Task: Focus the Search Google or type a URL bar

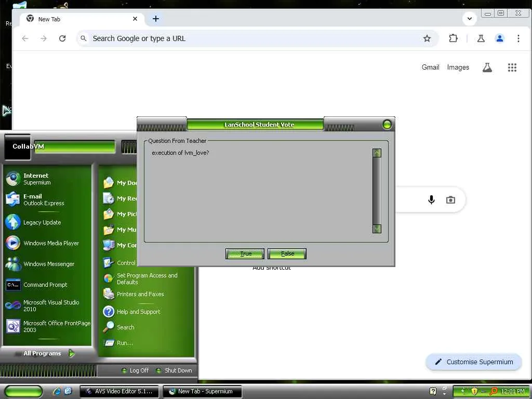Action: (257, 38)
